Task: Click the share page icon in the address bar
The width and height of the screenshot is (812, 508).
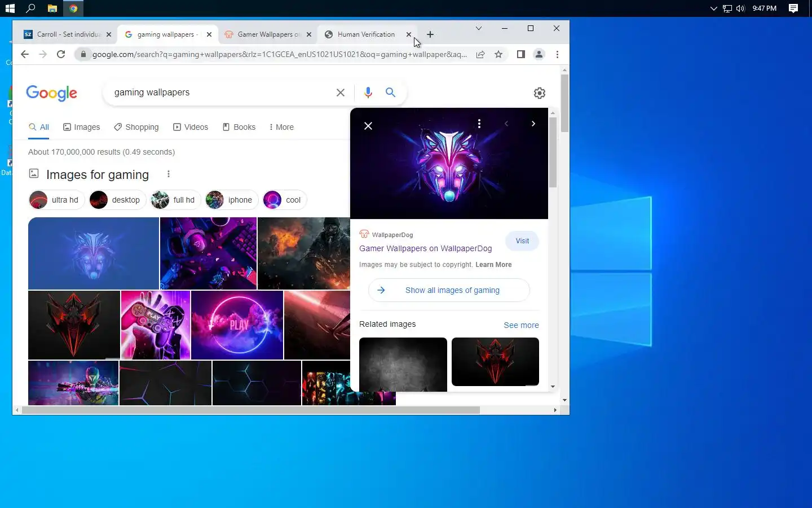Action: [x=480, y=54]
